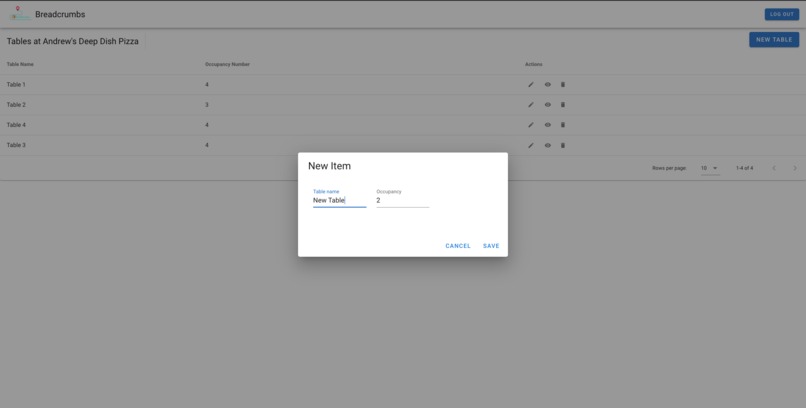This screenshot has height=408, width=806.
Task: Remove Table 2 via its trash icon
Action: pos(562,104)
